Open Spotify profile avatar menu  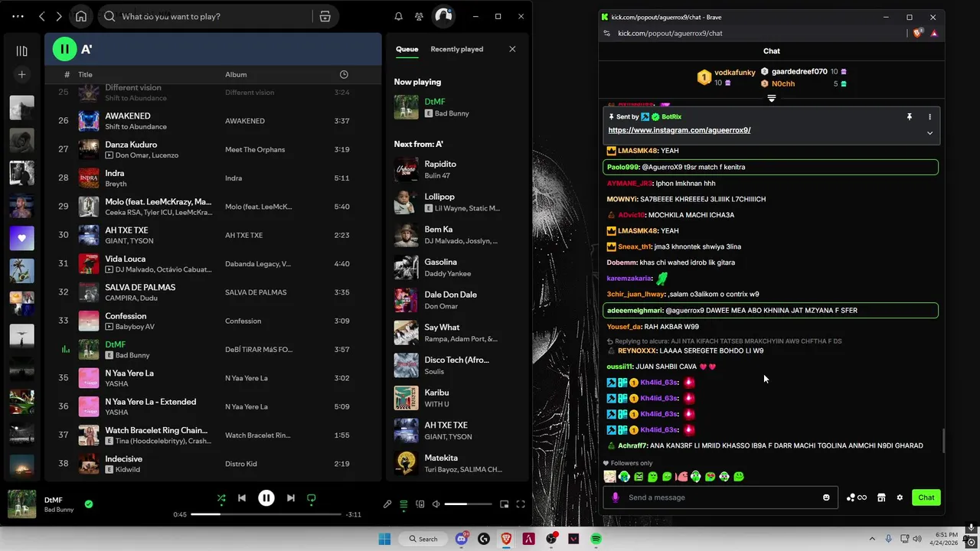click(x=443, y=16)
